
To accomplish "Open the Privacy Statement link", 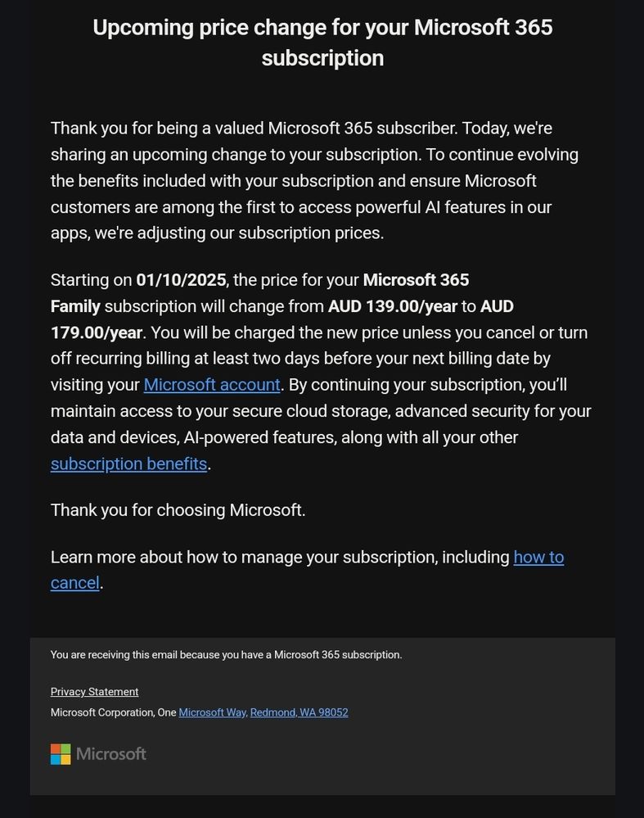I will [x=94, y=692].
